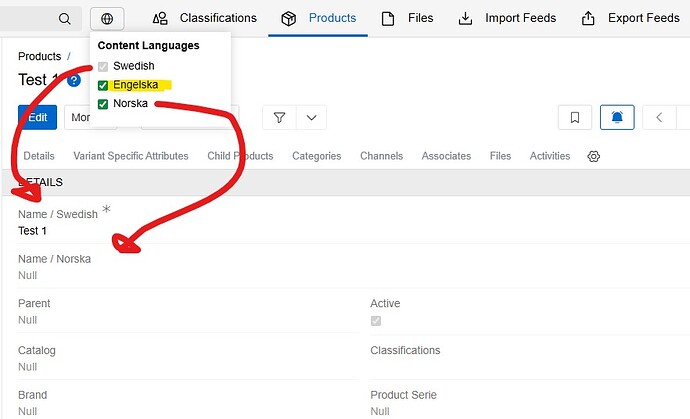Switch to the Child Products tab
Screen dimensions: 690x419
coord(240,156)
